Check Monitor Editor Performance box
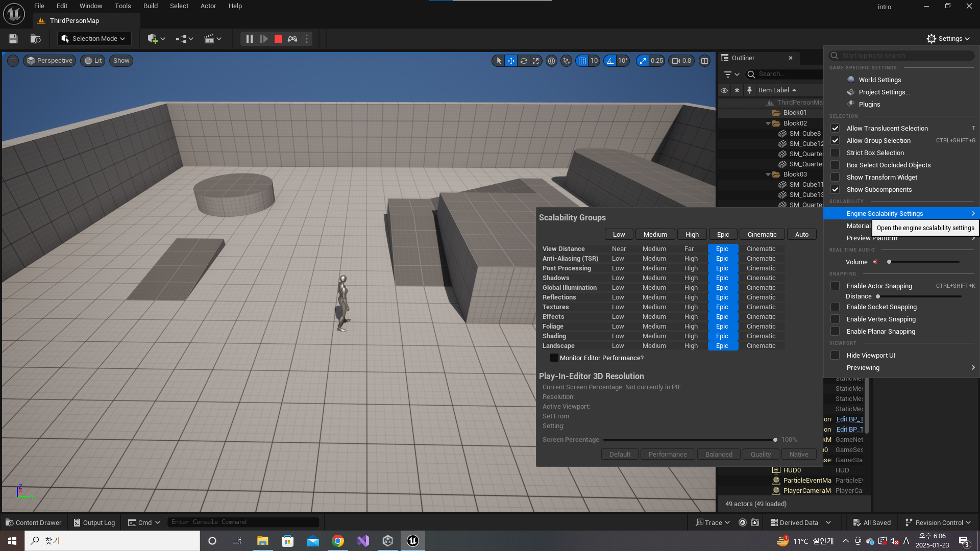The height and width of the screenshot is (551, 980). tap(554, 358)
